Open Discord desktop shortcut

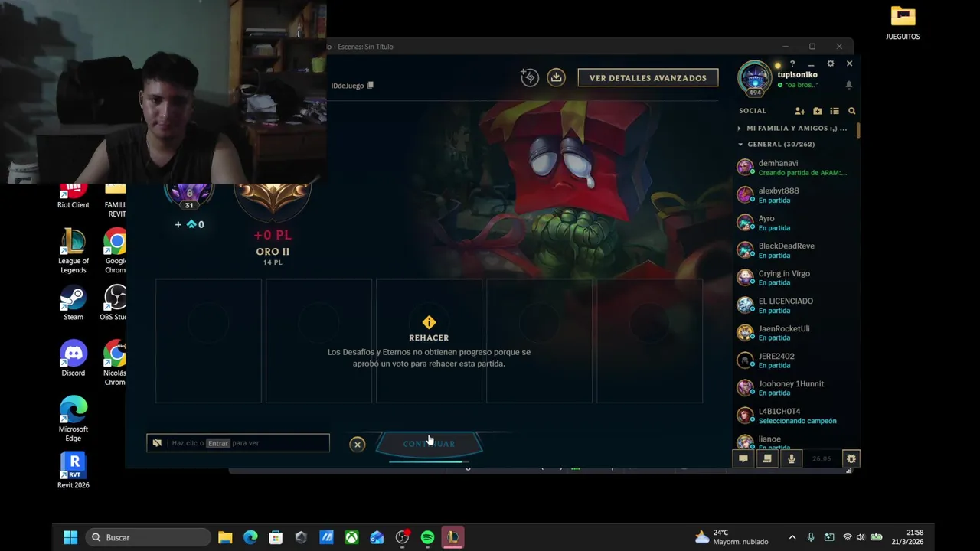pyautogui.click(x=73, y=359)
